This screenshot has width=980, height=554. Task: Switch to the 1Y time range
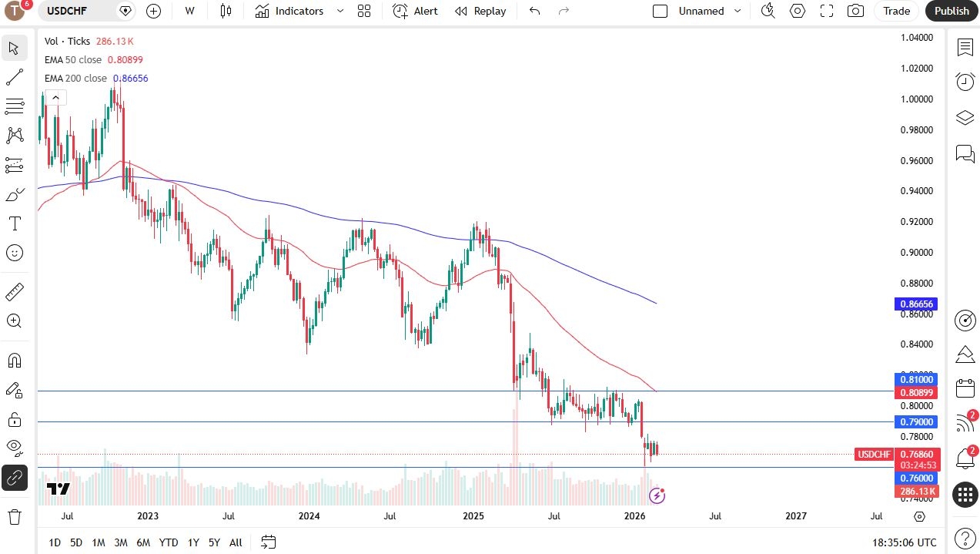(x=193, y=542)
